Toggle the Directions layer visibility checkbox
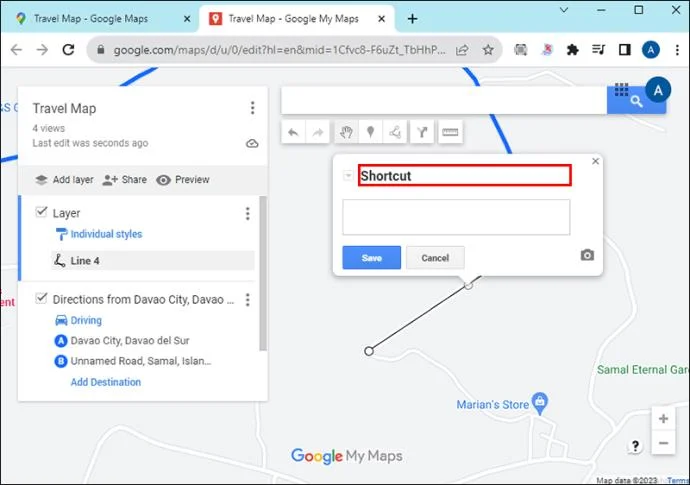The width and height of the screenshot is (690, 485). click(x=41, y=298)
